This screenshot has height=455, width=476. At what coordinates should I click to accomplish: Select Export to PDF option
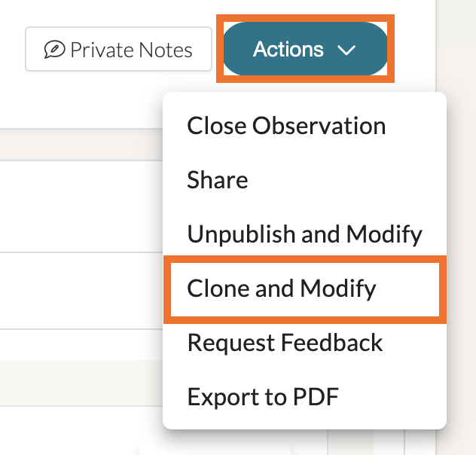tap(263, 396)
